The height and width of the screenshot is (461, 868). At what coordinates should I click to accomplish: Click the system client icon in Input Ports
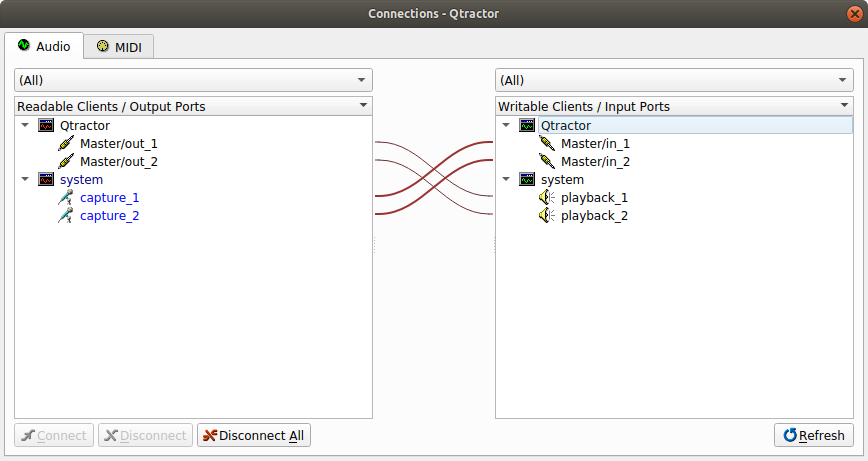(x=527, y=179)
